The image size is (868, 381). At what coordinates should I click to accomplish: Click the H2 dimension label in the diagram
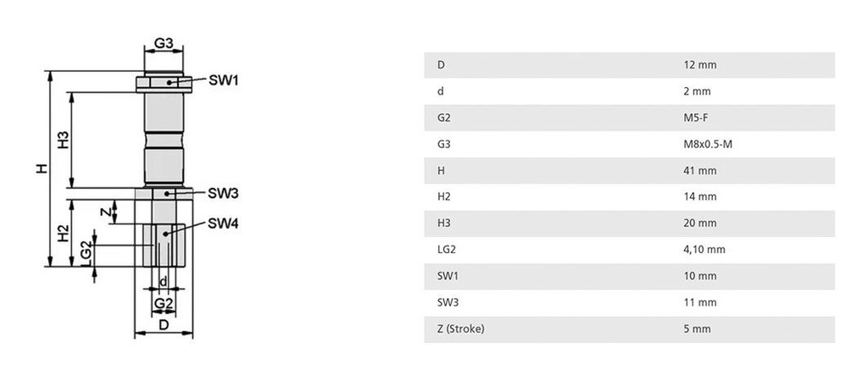coord(64,234)
